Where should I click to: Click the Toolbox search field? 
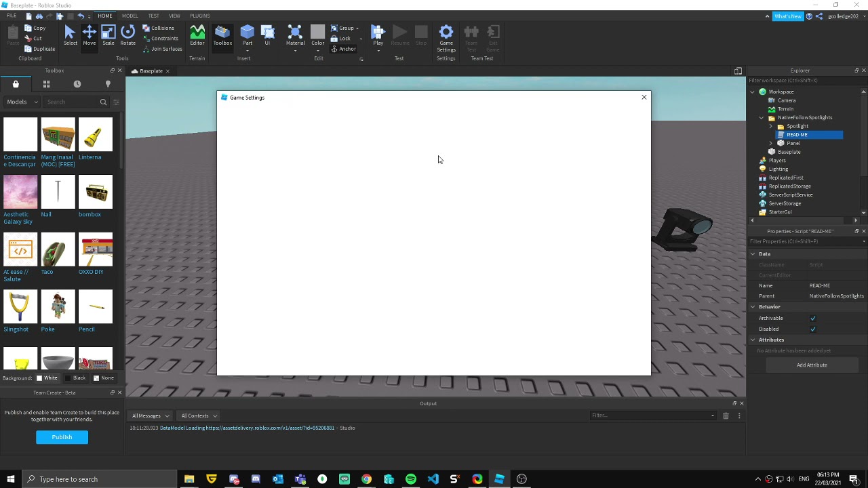tap(71, 102)
